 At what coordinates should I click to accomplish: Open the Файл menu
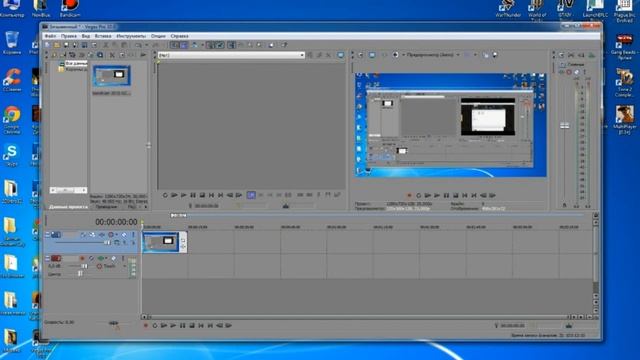[50, 36]
